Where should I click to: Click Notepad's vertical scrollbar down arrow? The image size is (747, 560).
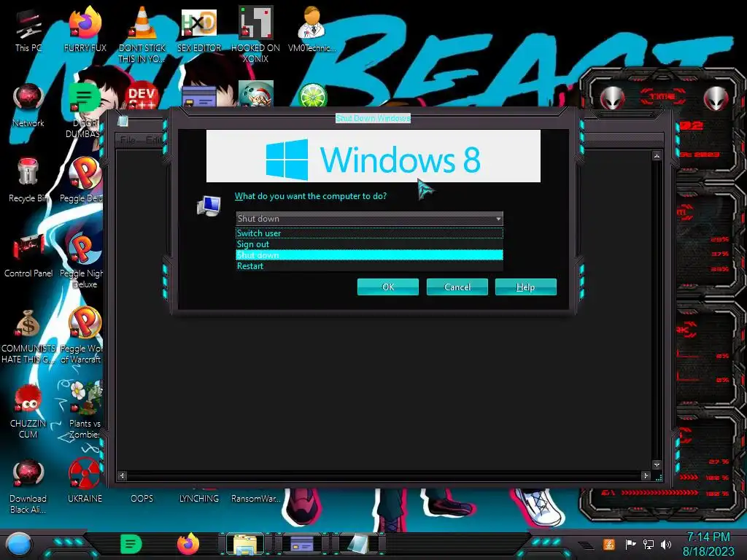coord(657,464)
